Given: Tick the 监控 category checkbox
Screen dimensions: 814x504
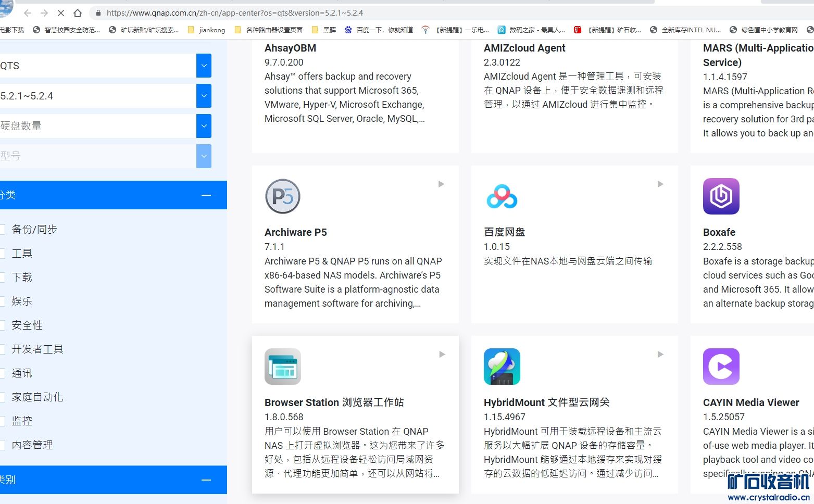Looking at the screenshot, I should click(x=2, y=421).
